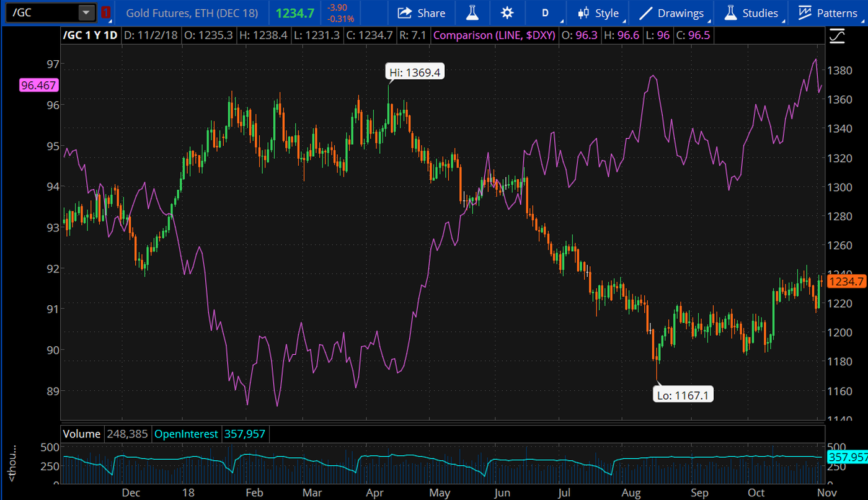Click the cyan 357.957 open interest label
Screen dimensions: 868x500
tap(846, 457)
